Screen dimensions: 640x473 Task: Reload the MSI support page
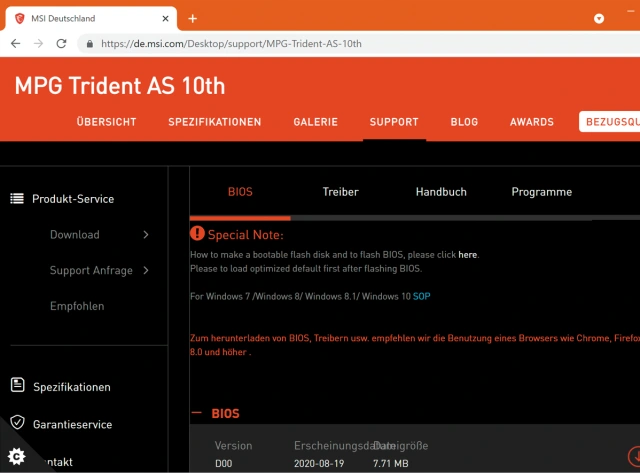(61, 44)
